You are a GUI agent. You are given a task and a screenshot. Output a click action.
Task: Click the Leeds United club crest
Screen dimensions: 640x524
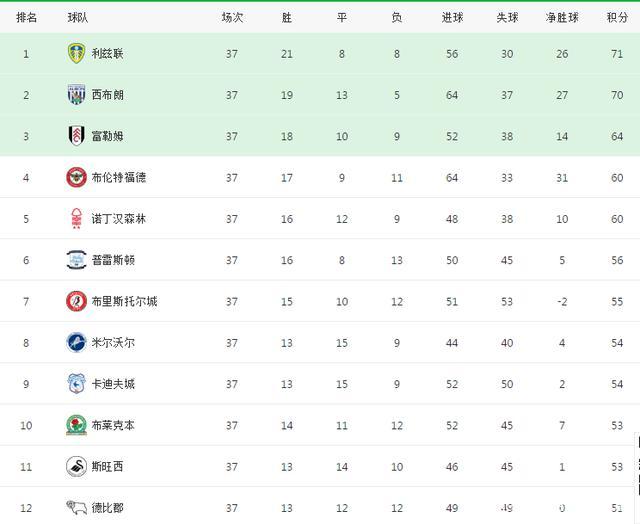pos(76,53)
